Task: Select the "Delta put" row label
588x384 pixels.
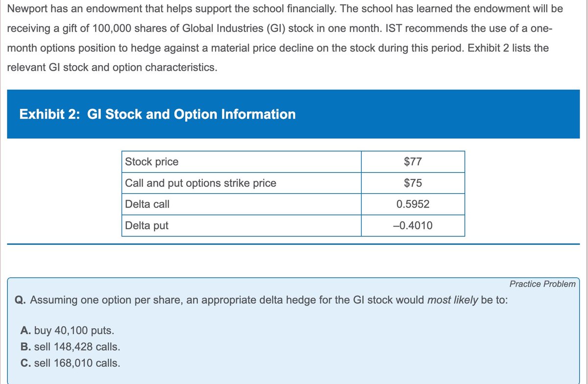Action: (147, 226)
